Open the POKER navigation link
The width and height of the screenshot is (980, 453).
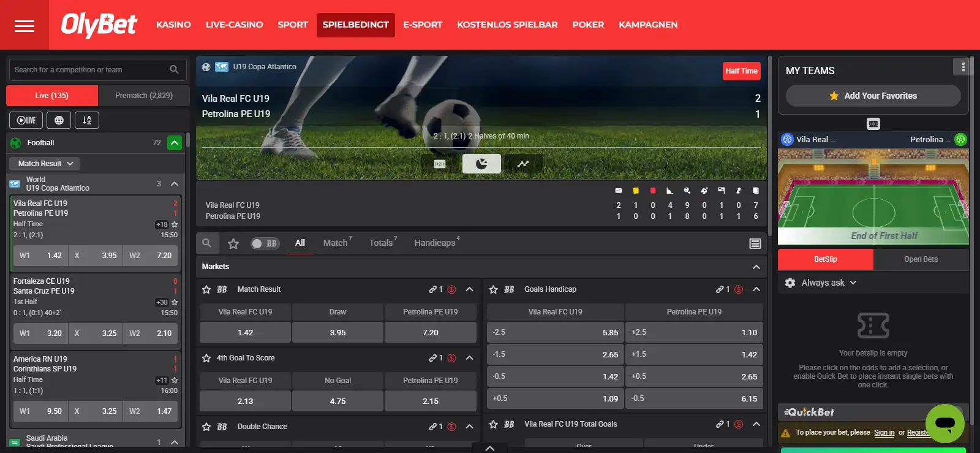click(x=588, y=25)
